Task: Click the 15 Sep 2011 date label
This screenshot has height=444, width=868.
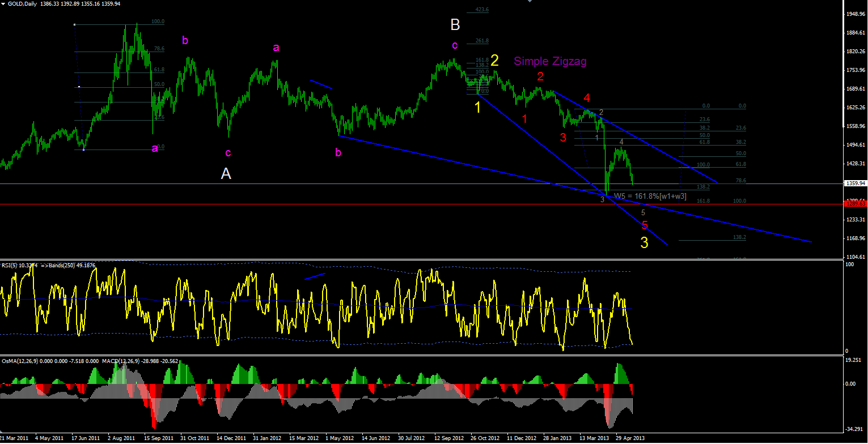Action: 158,438
